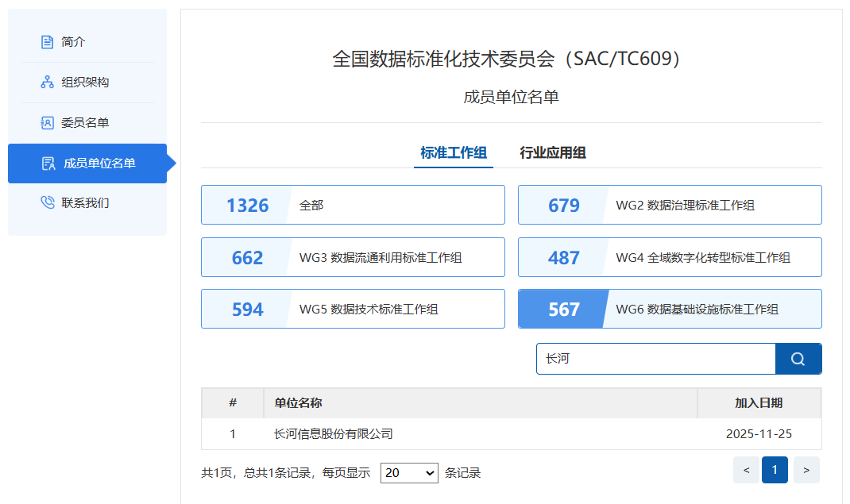850x504 pixels.
Task: Select WG5 数据技术标准工作组 filter
Action: click(353, 309)
